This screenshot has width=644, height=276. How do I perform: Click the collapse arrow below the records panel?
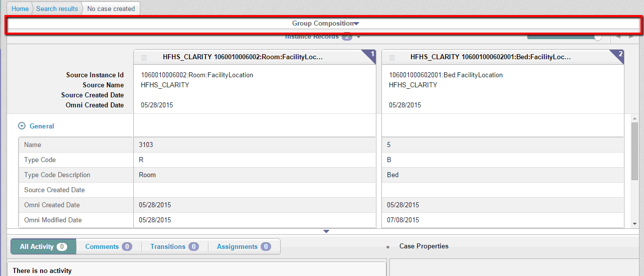326,231
